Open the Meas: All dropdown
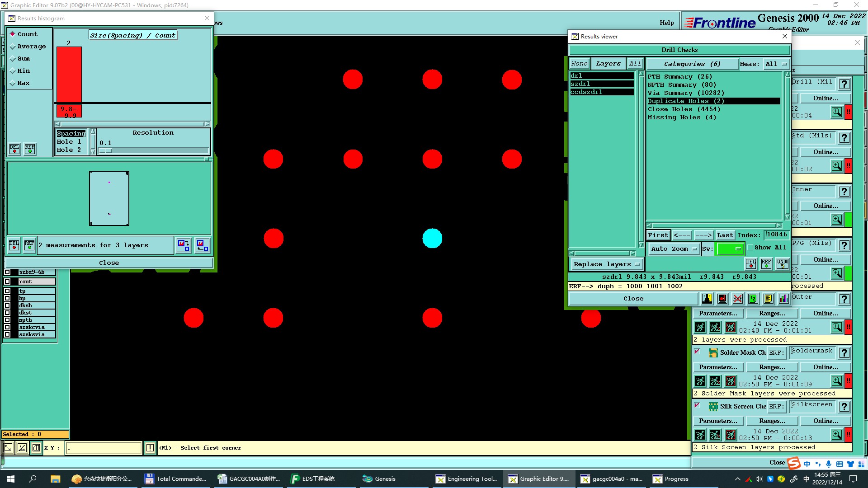The image size is (868, 488). pyautogui.click(x=776, y=64)
